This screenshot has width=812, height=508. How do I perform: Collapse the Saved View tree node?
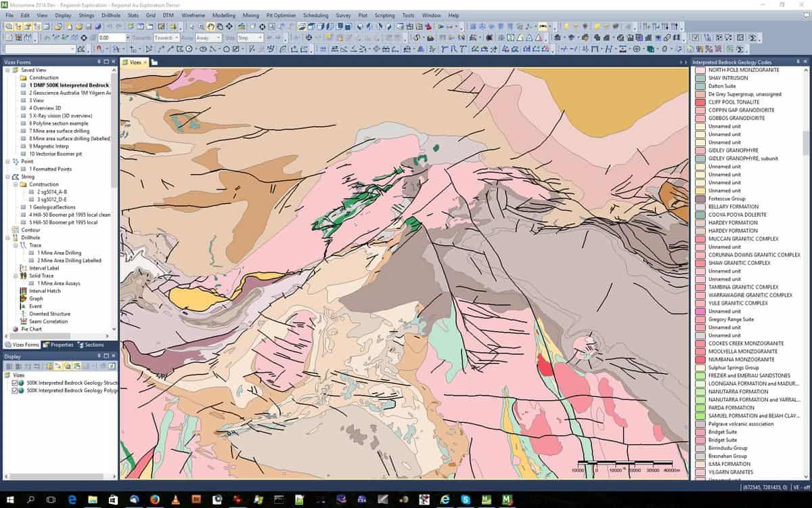coord(7,70)
